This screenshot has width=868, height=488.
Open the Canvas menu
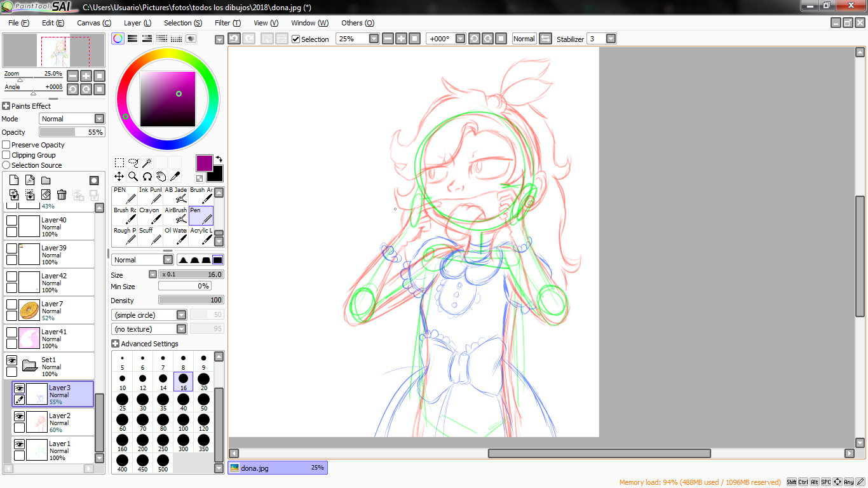coord(94,23)
